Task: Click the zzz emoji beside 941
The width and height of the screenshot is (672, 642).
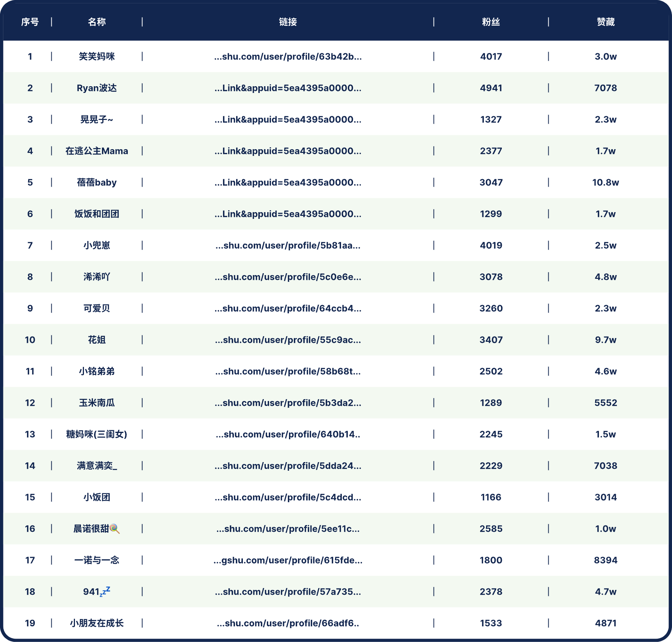Action: 105,591
